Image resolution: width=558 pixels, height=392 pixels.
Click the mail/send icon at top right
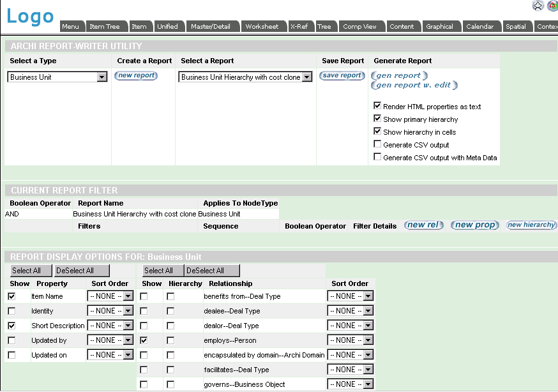pyautogui.click(x=538, y=5)
